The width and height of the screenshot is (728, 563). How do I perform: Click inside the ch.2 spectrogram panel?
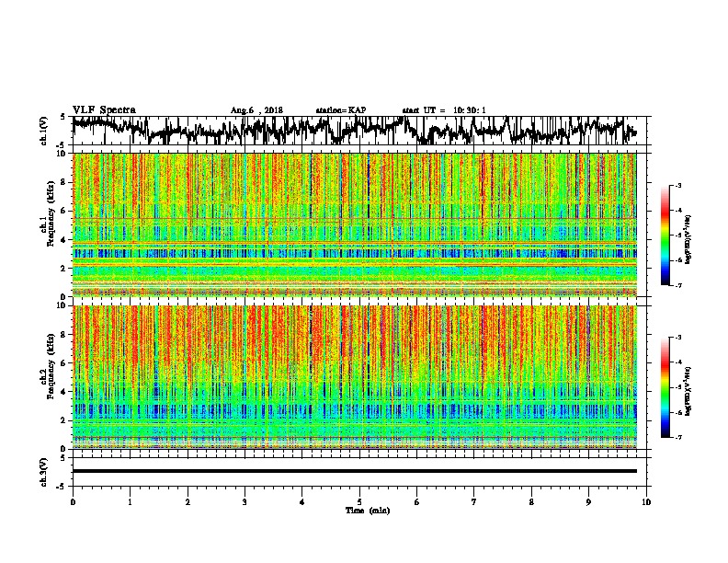coord(354,377)
